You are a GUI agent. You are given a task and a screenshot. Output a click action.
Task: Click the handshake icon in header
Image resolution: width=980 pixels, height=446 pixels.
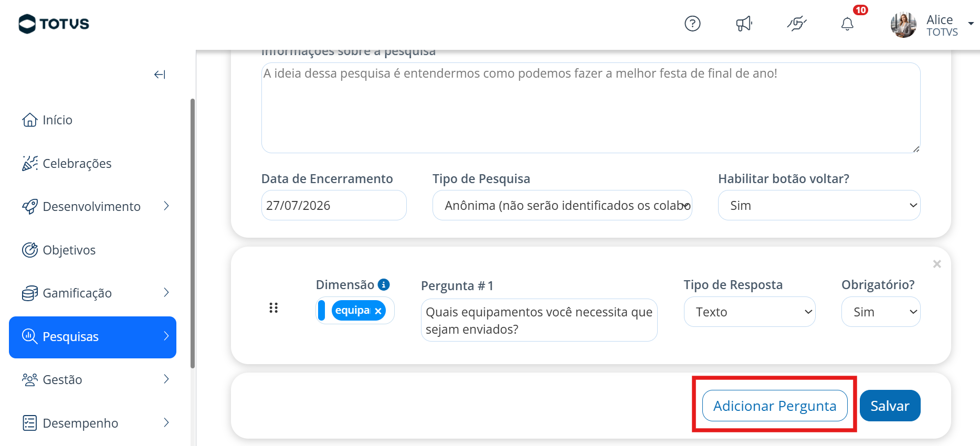(796, 24)
